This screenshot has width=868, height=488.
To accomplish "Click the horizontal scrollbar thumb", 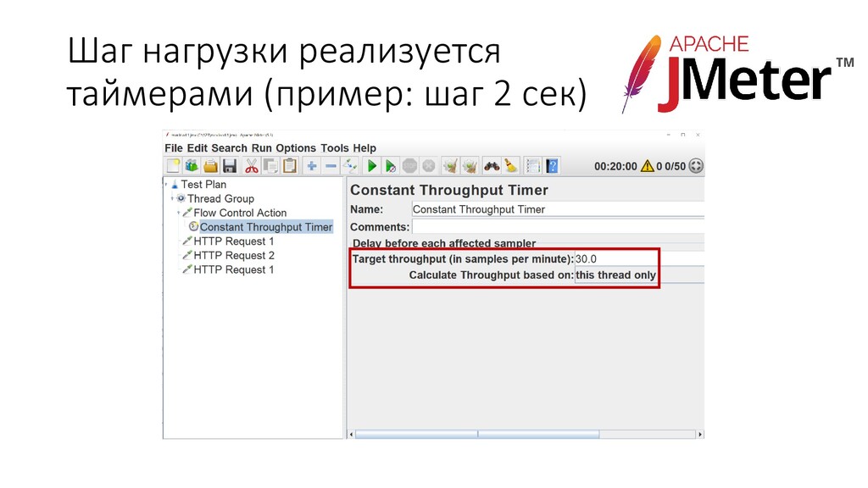I will click(x=476, y=435).
